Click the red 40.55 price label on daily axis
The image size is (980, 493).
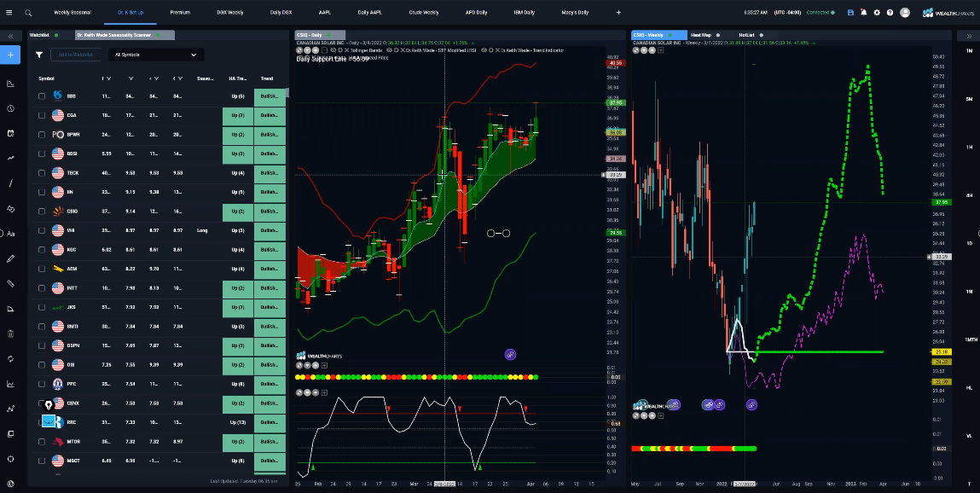(x=616, y=63)
